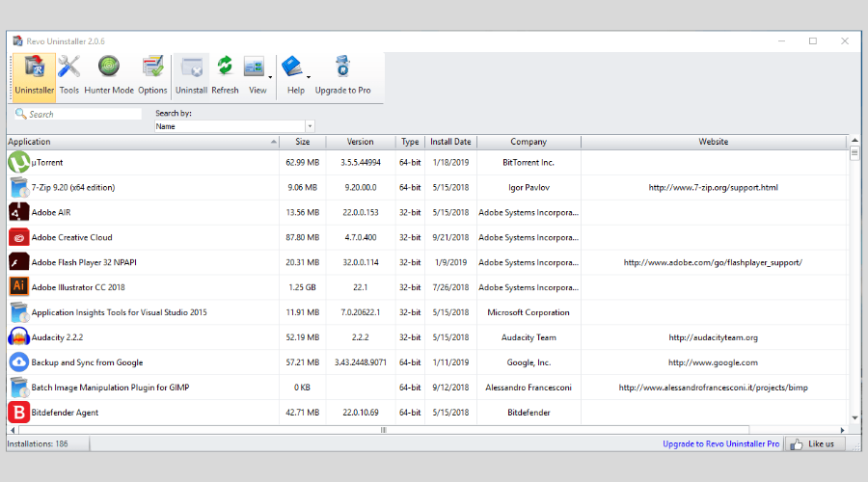Click the 9/12/2018 install date cell
Image resolution: width=868 pixels, height=482 pixels.
pyautogui.click(x=450, y=388)
